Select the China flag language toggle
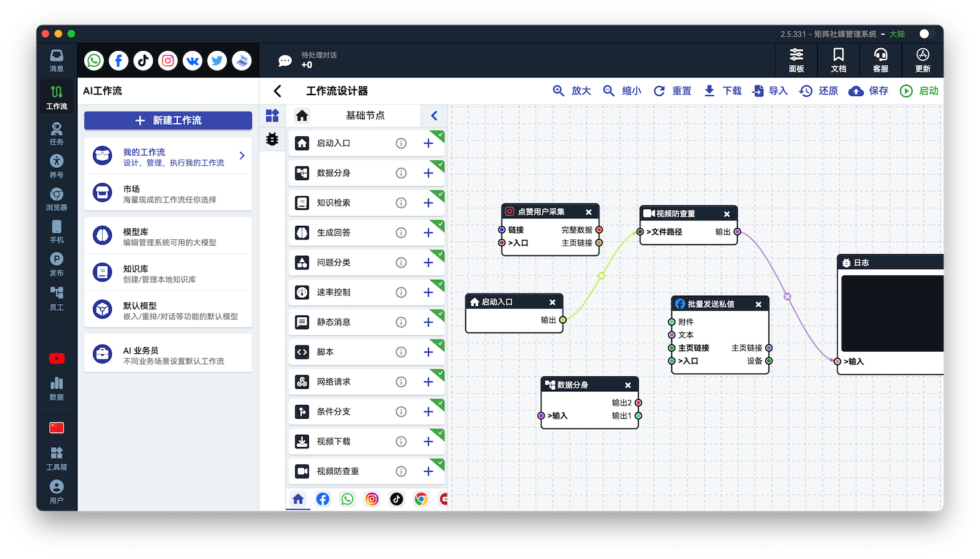The width and height of the screenshot is (980, 559). pos(57,428)
